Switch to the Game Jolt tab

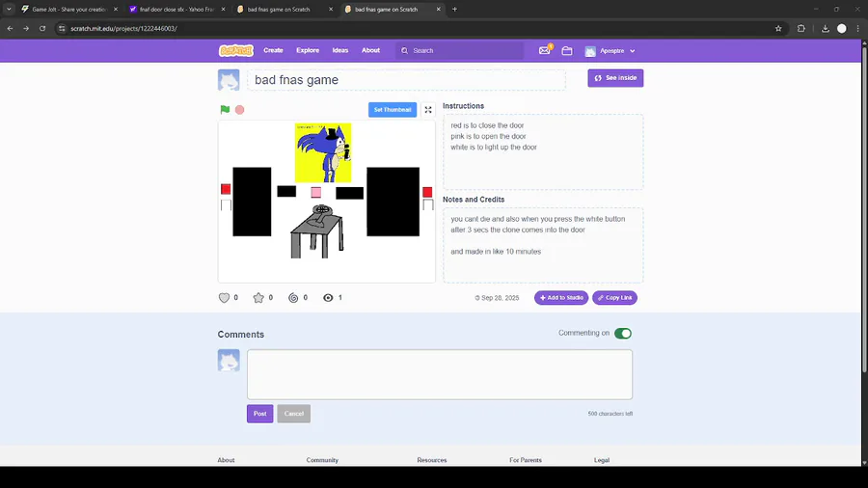click(x=69, y=9)
